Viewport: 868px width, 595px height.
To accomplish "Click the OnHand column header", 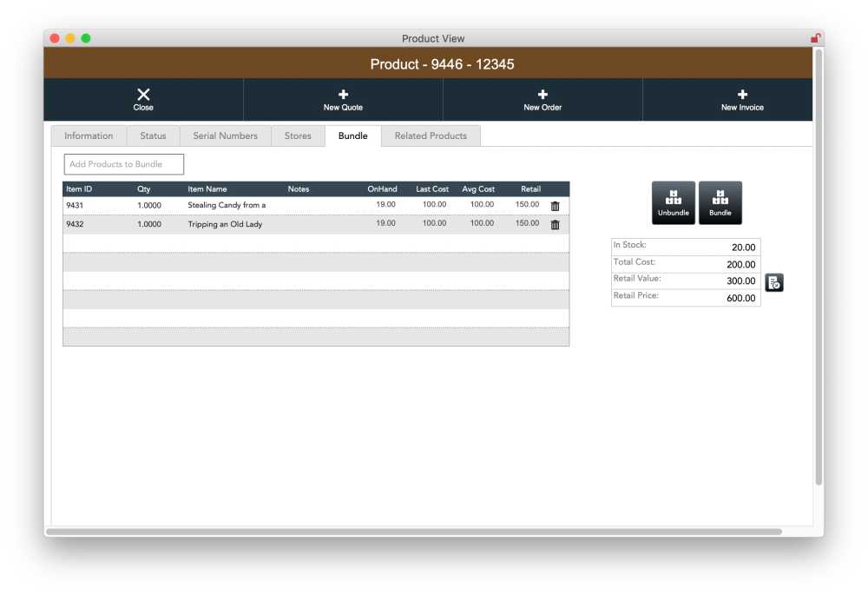I will pyautogui.click(x=382, y=188).
